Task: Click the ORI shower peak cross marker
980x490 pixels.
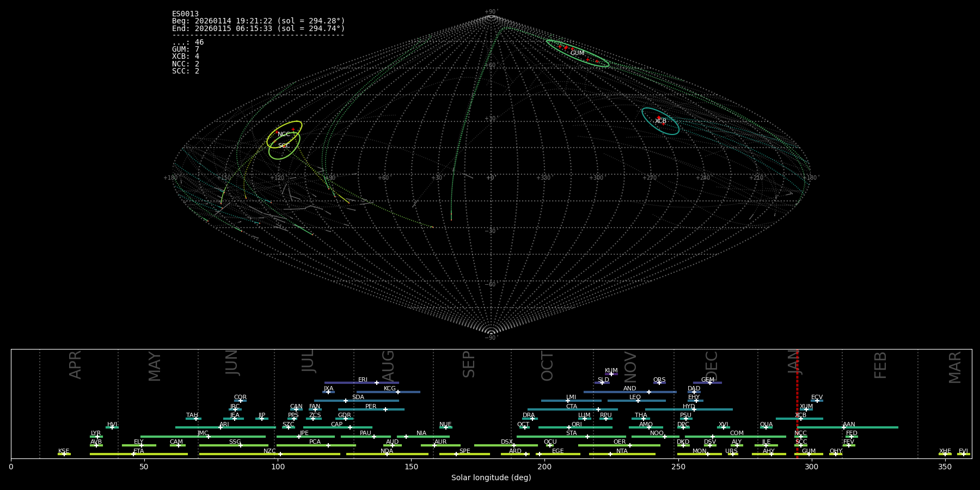Action: tap(569, 427)
